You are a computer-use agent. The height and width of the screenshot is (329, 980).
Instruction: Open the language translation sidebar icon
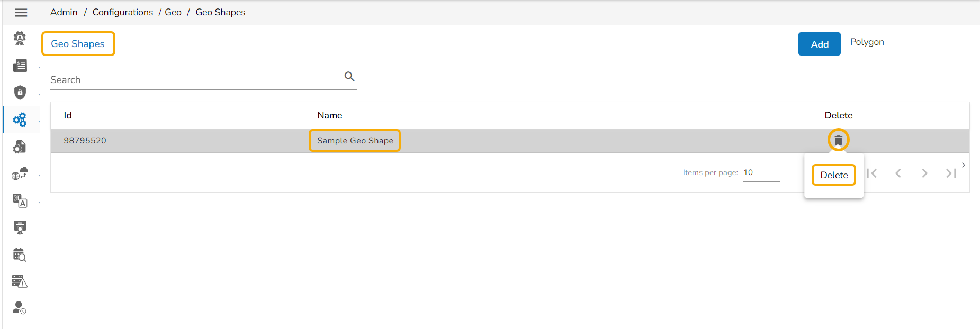pyautogui.click(x=20, y=201)
